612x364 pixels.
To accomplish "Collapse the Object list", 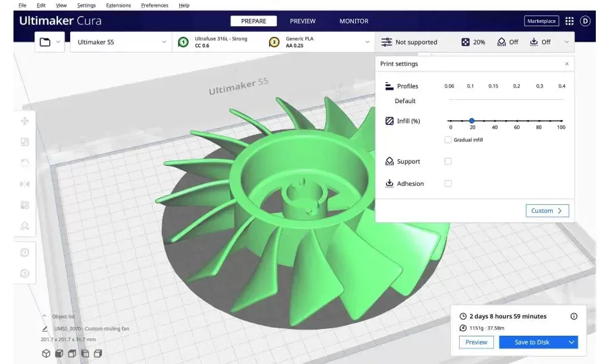I will click(44, 316).
